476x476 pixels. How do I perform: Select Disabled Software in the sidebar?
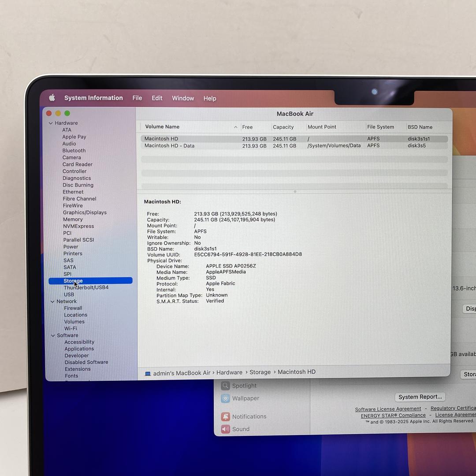86,362
